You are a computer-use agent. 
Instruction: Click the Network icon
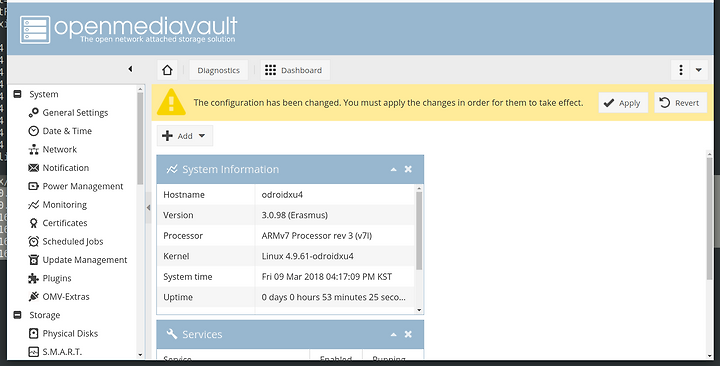pos(34,149)
